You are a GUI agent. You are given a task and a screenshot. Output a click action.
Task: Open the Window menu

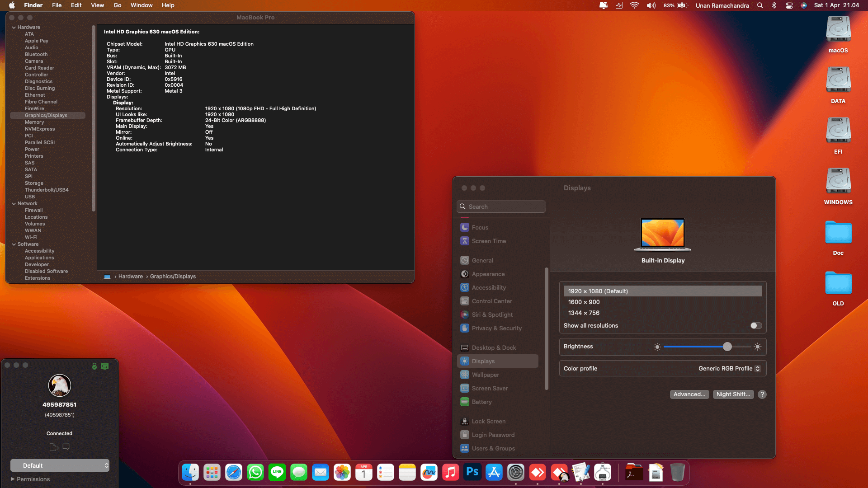tap(142, 5)
